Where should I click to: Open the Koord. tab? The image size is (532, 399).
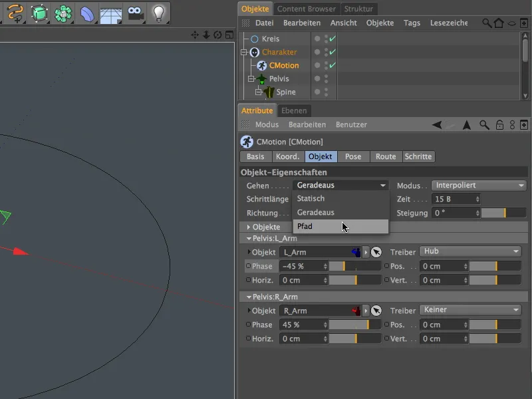(288, 156)
